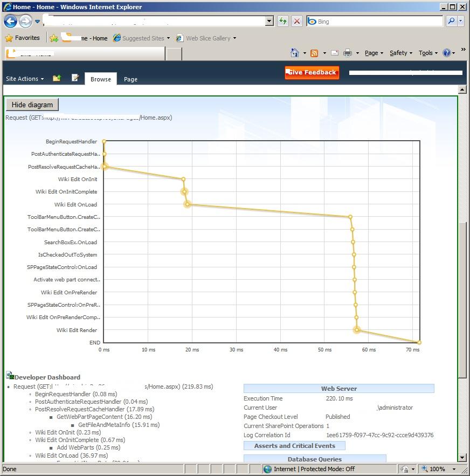Open the RSS feeds icon
The height and width of the screenshot is (476, 470).
[x=314, y=53]
